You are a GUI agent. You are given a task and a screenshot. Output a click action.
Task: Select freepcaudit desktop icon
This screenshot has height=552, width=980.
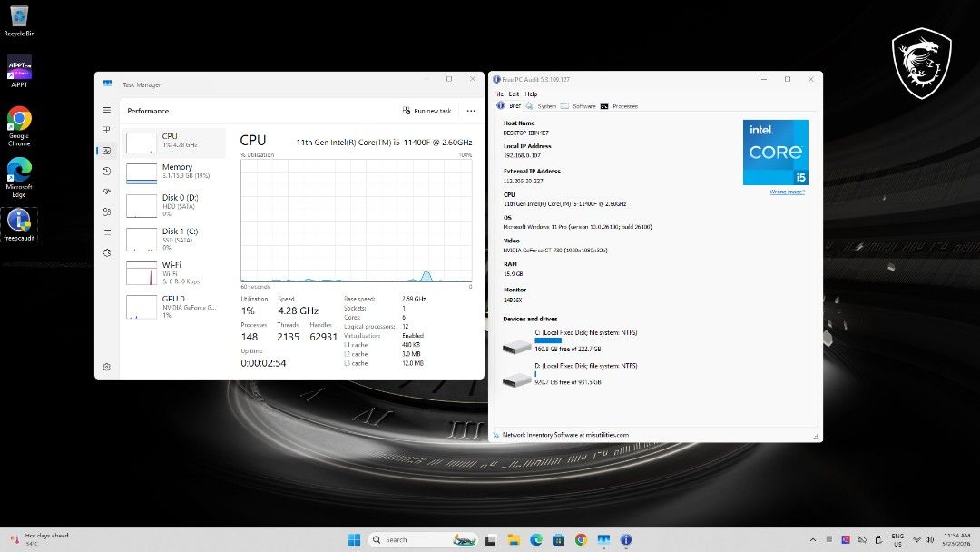pyautogui.click(x=19, y=225)
